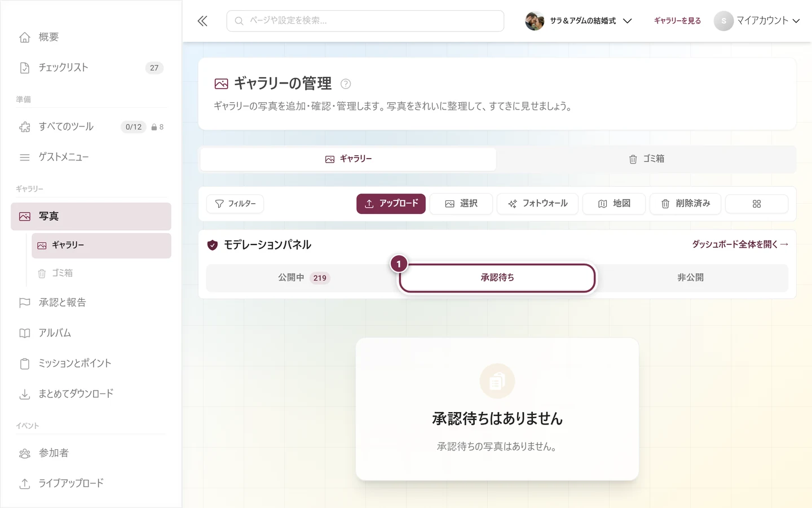This screenshot has height=508, width=812.
Task: Click the 選択 button
Action: tap(461, 204)
